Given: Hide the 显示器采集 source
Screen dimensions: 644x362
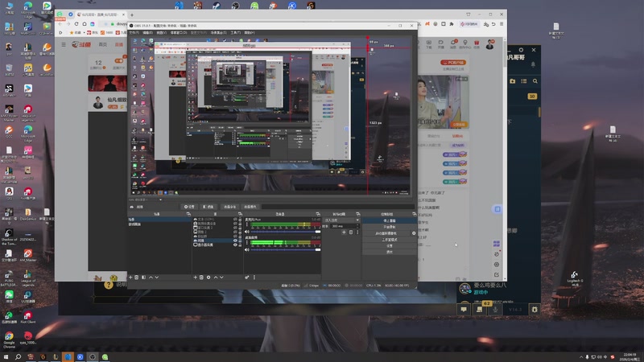Looking at the screenshot, I should [x=235, y=245].
